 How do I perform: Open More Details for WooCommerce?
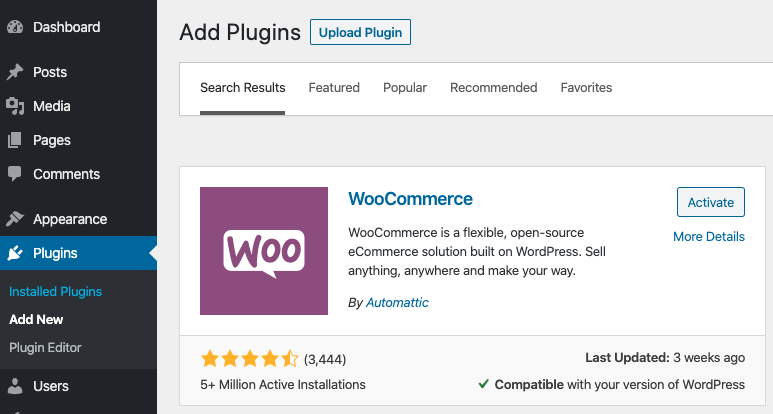[709, 237]
